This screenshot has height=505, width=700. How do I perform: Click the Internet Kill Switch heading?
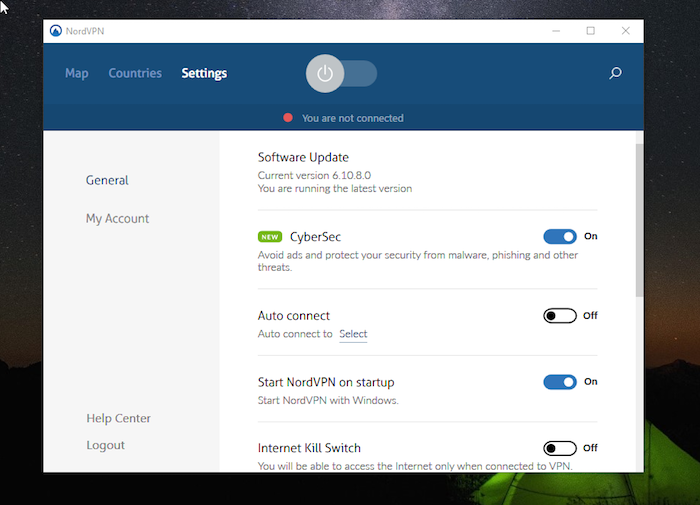coord(309,448)
